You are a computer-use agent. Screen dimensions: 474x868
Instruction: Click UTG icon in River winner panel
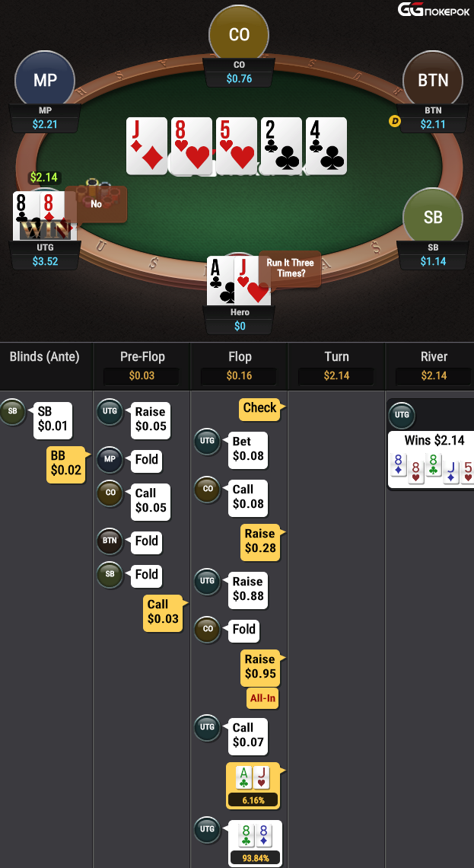coord(402,416)
